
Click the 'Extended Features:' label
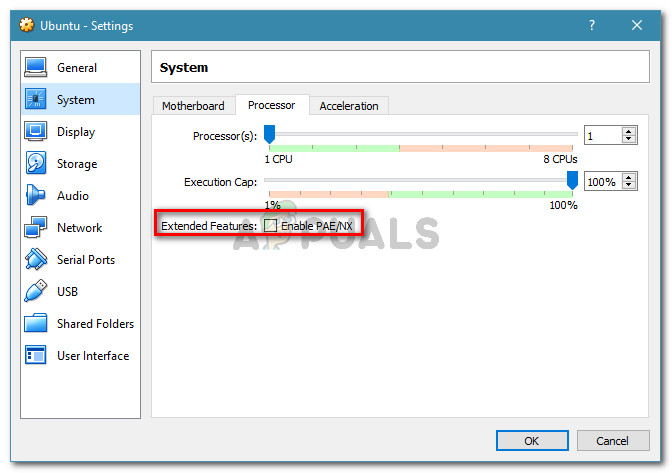[209, 226]
